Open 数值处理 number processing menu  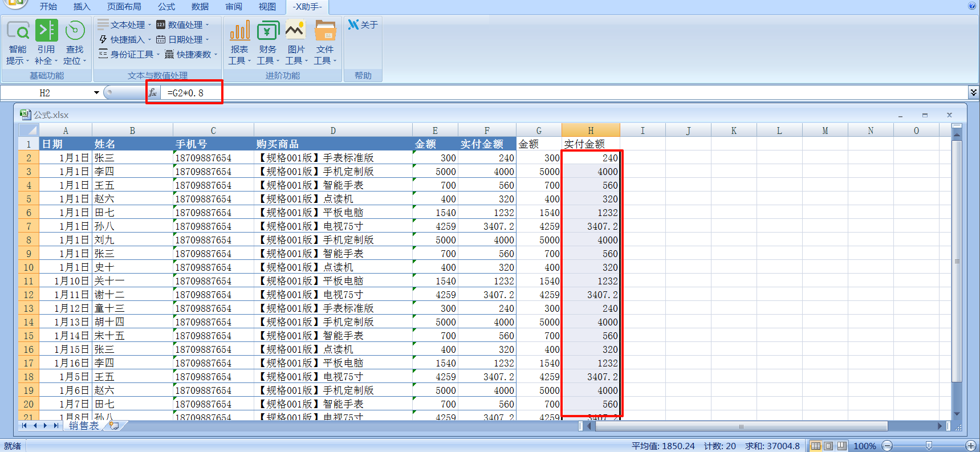pyautogui.click(x=183, y=25)
